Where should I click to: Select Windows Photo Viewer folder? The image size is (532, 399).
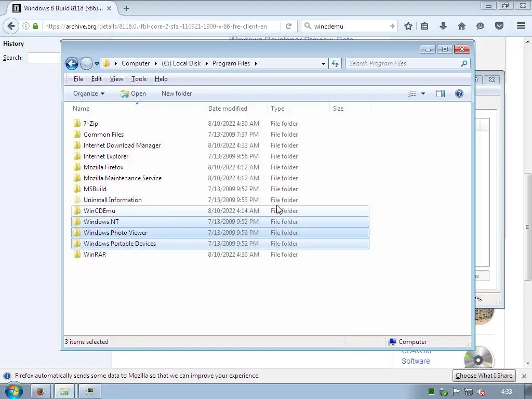[x=220, y=232]
